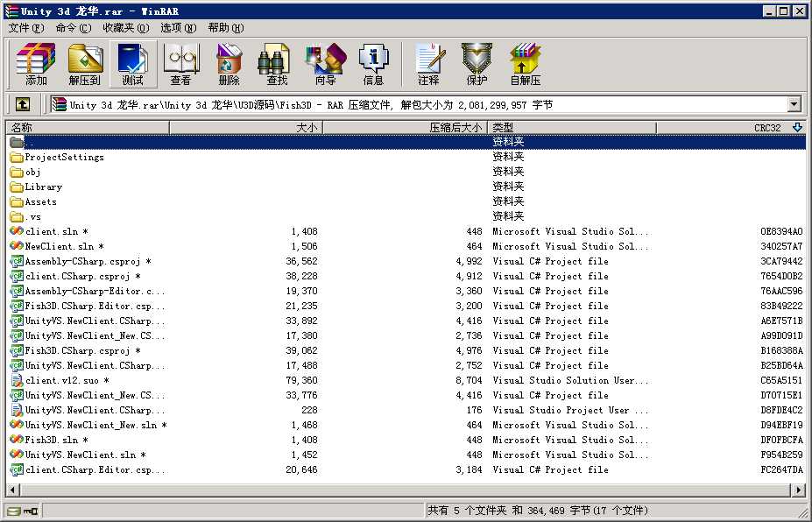Click the CRC32 value 0E8394A0

tap(781, 231)
